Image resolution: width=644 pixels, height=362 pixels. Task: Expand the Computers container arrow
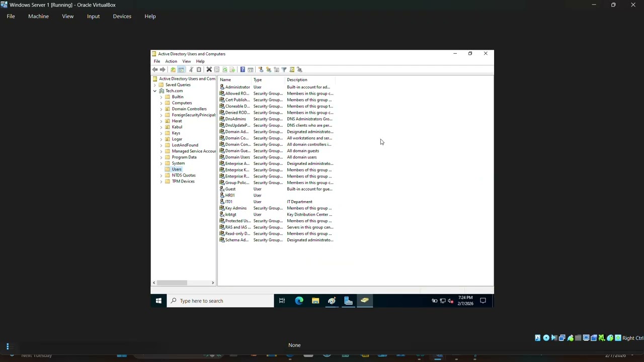(161, 103)
